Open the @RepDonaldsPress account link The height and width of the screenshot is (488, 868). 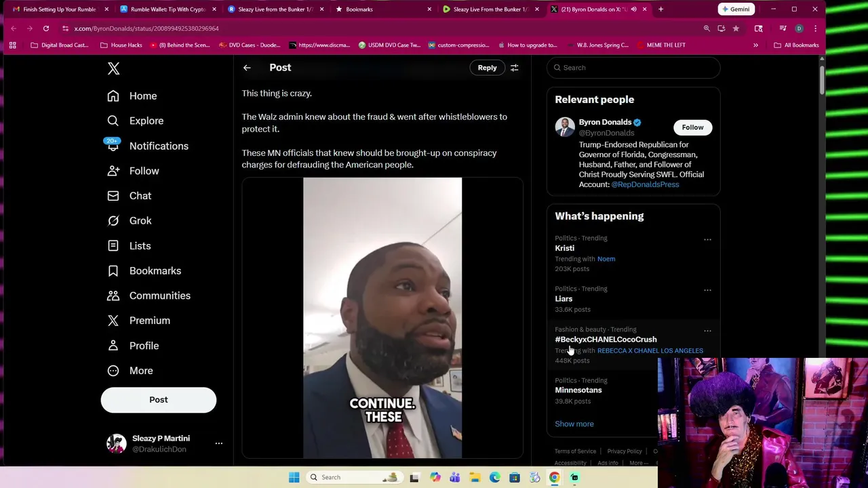pos(645,184)
